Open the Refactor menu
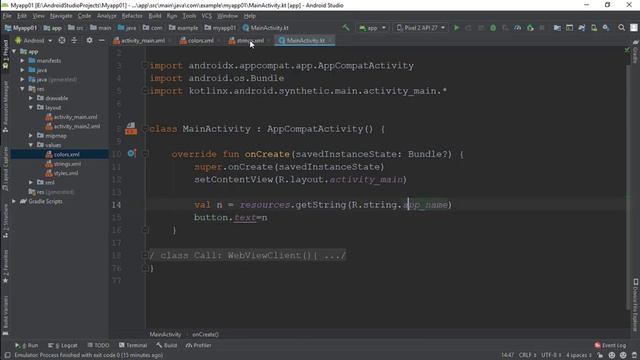This screenshot has width=640, height=360. pos(132,16)
